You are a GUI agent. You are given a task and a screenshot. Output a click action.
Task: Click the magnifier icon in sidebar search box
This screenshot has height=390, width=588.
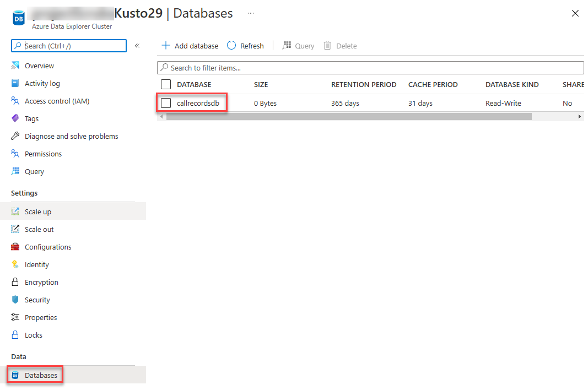18,46
